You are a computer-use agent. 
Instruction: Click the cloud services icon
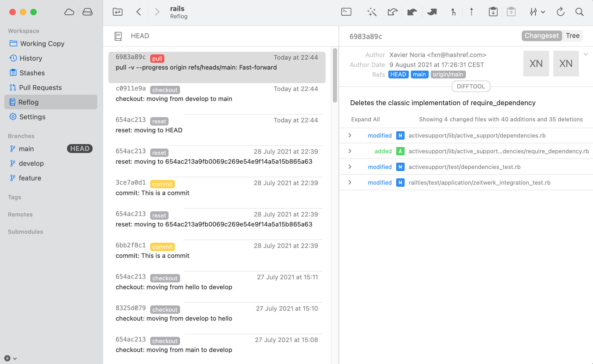[x=69, y=12]
